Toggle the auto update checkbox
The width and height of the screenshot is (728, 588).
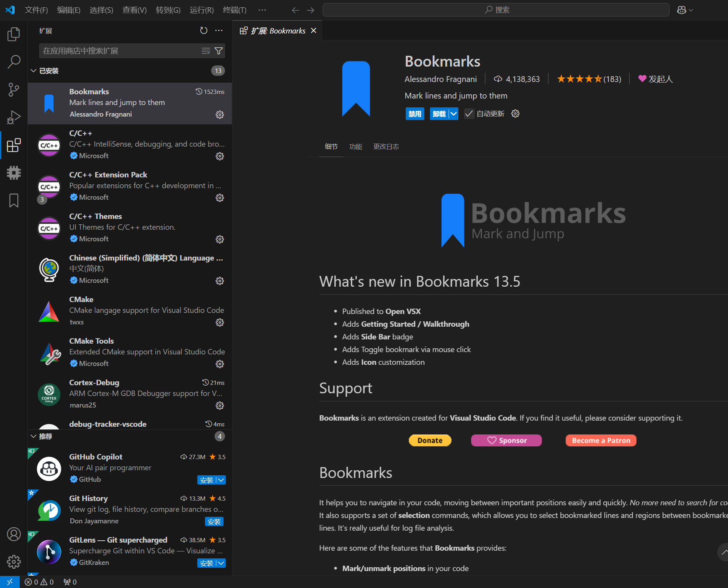coord(469,114)
